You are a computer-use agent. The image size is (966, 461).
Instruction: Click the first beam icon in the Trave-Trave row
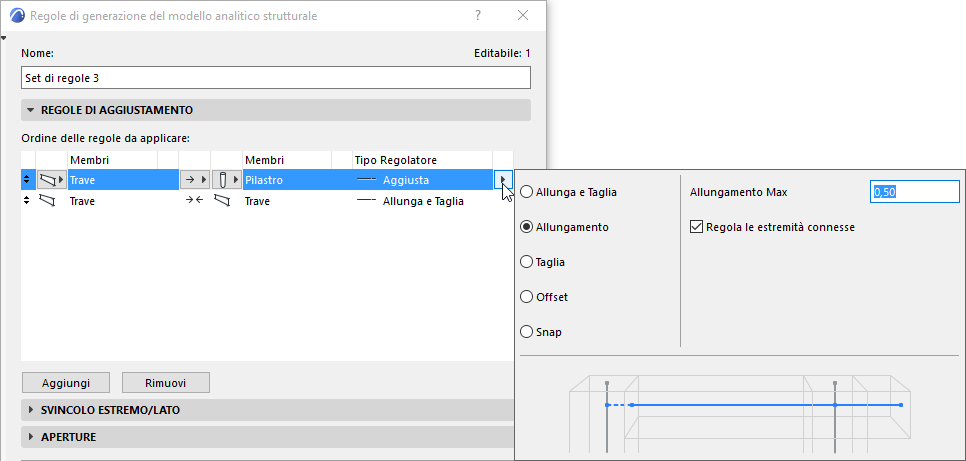point(47,201)
